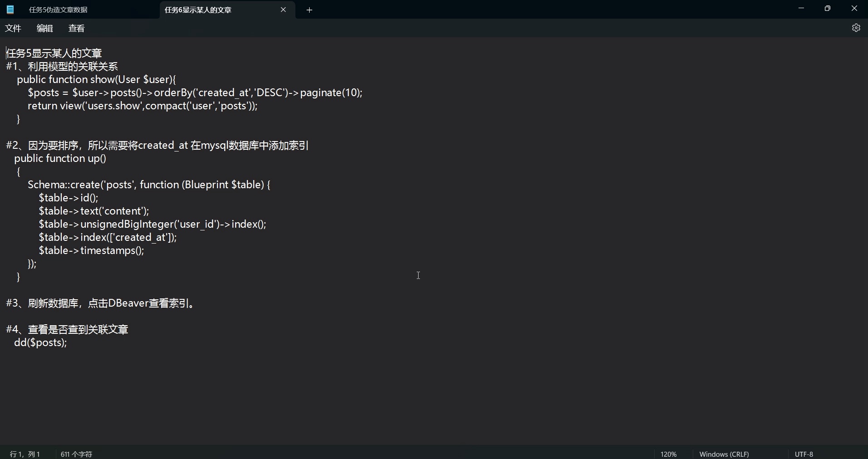This screenshot has width=868, height=459.
Task: Open the Windows (CRLF) line-ending selector
Action: point(724,454)
